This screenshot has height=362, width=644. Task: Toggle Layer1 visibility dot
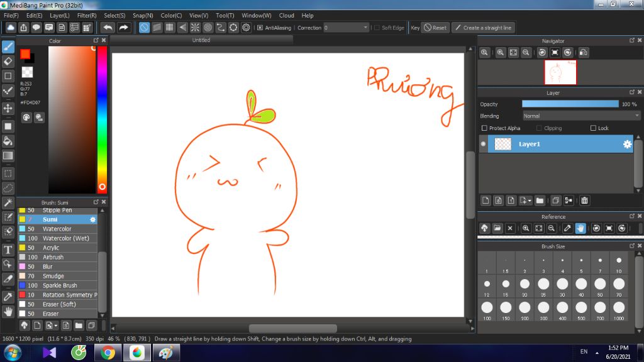point(484,144)
